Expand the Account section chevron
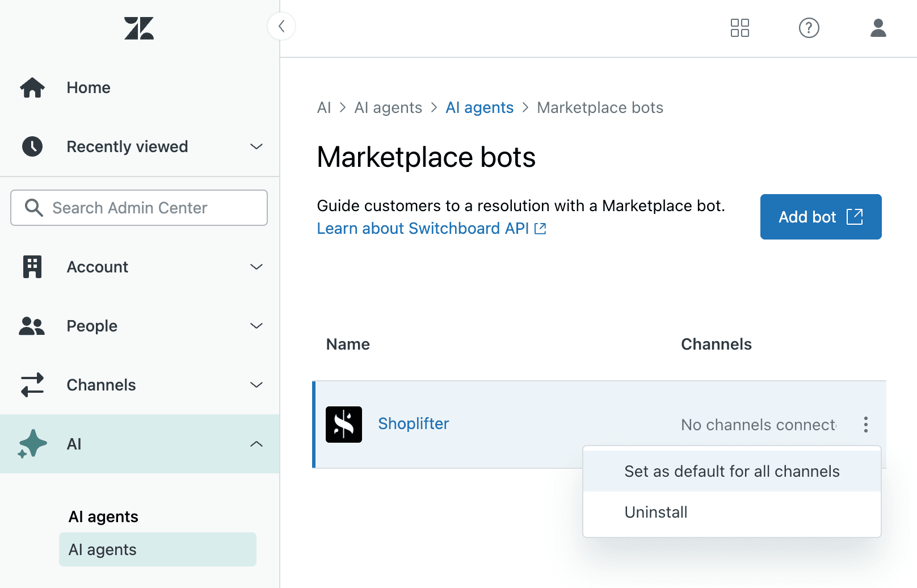The width and height of the screenshot is (917, 588). pyautogui.click(x=256, y=267)
